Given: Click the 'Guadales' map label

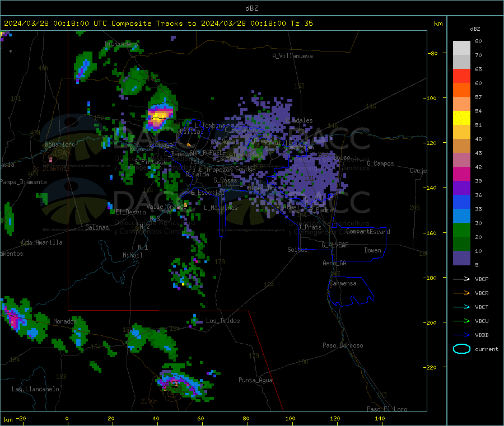Looking at the screenshot, I should pyautogui.click(x=299, y=120).
